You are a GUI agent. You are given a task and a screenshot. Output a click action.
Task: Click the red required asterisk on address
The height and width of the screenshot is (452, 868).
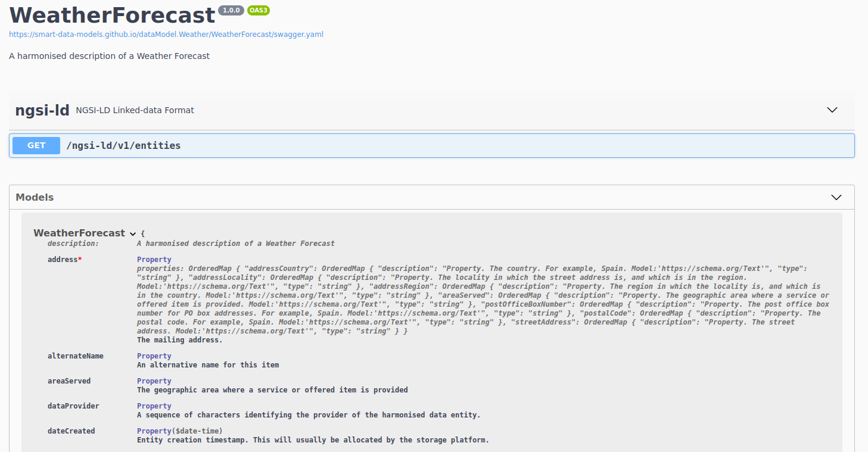click(80, 260)
